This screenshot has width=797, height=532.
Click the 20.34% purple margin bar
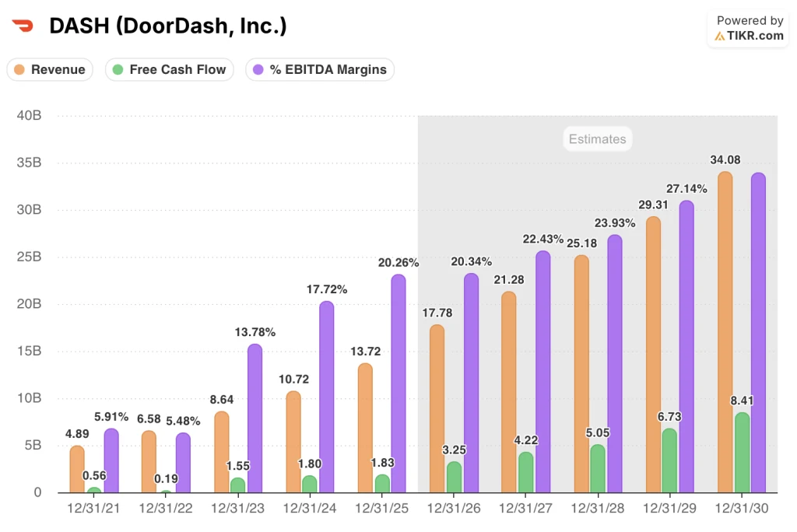click(x=471, y=383)
